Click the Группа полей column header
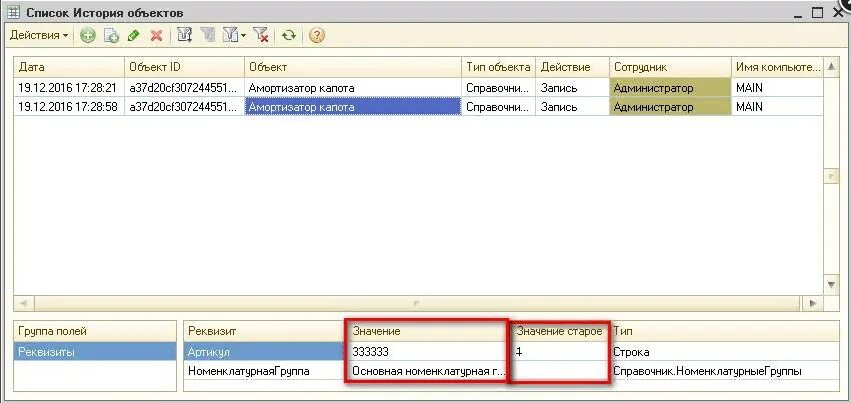The image size is (851, 403). coord(95,331)
